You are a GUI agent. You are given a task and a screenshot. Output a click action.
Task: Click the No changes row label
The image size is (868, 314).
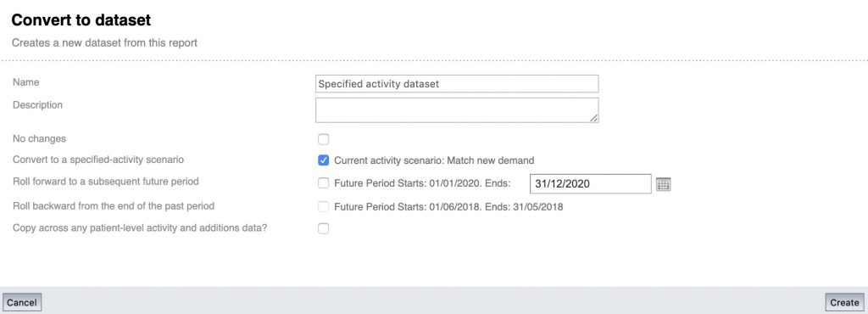[x=39, y=138]
